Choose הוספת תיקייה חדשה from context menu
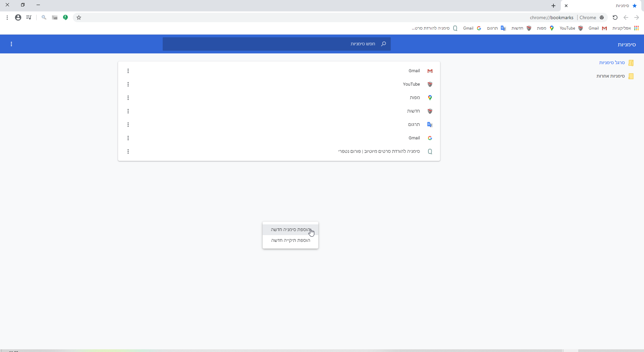 [x=290, y=240]
